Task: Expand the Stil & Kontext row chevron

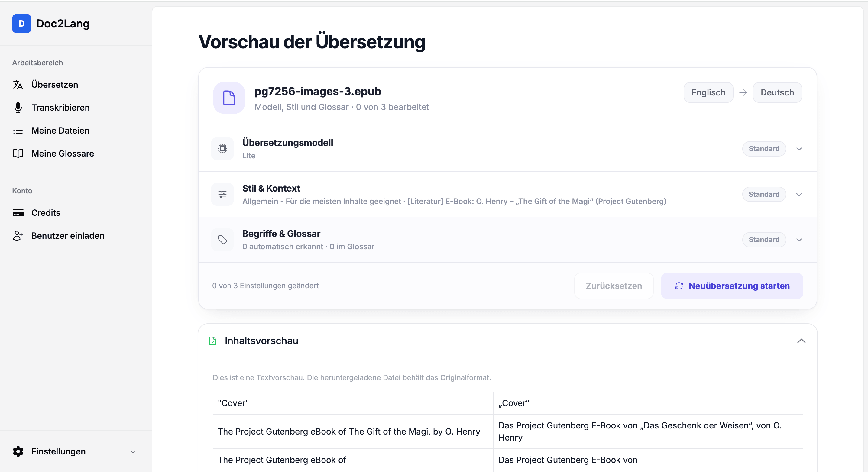Action: 799,194
